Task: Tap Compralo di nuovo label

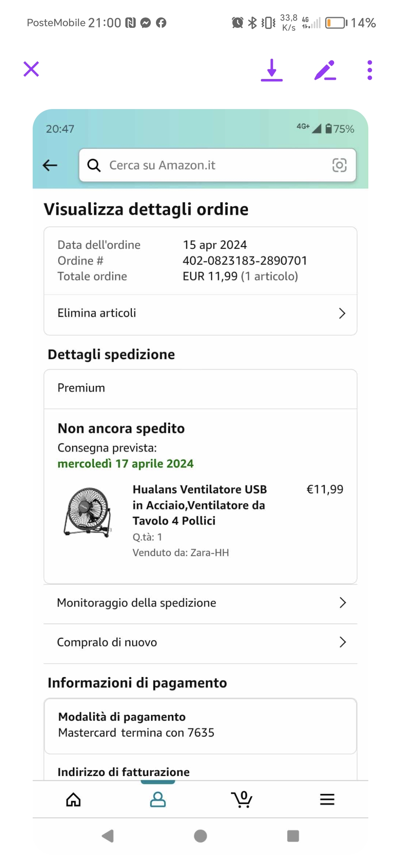Action: [107, 642]
